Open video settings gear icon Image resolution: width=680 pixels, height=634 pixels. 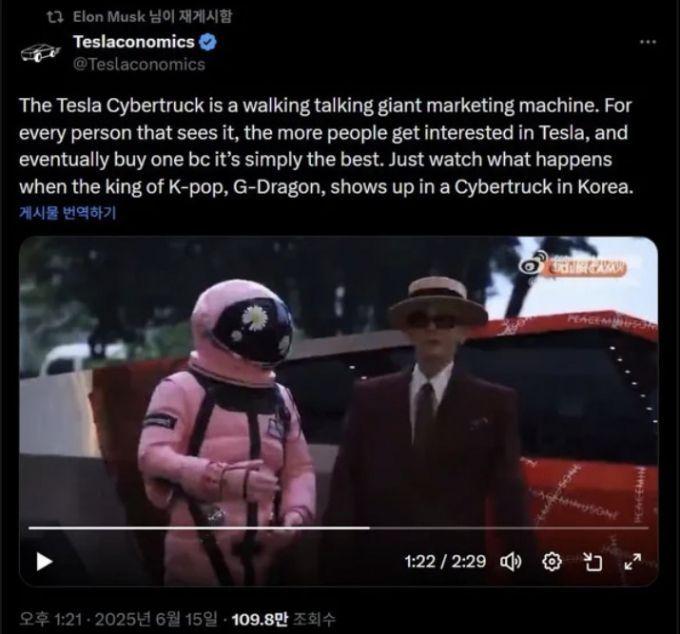coord(552,562)
